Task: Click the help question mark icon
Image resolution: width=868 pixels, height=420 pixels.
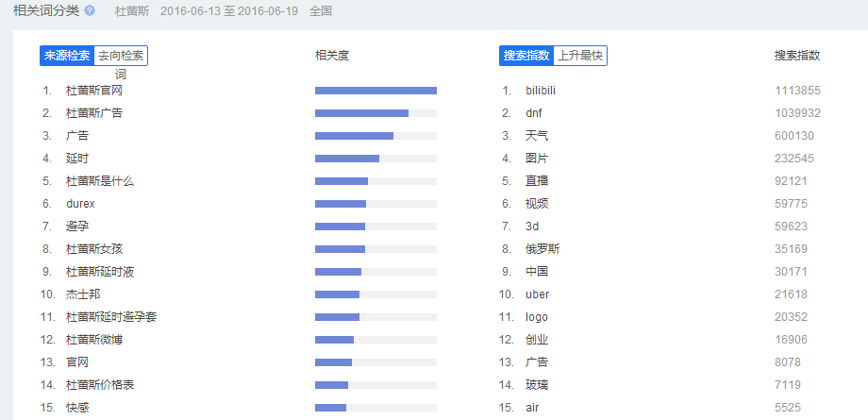Action: 90,10
